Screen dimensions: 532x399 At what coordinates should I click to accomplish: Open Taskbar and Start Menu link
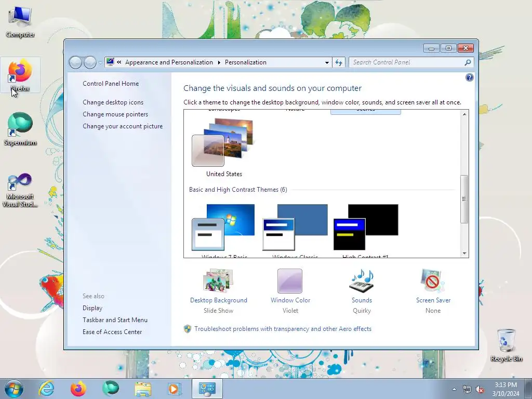(x=115, y=320)
